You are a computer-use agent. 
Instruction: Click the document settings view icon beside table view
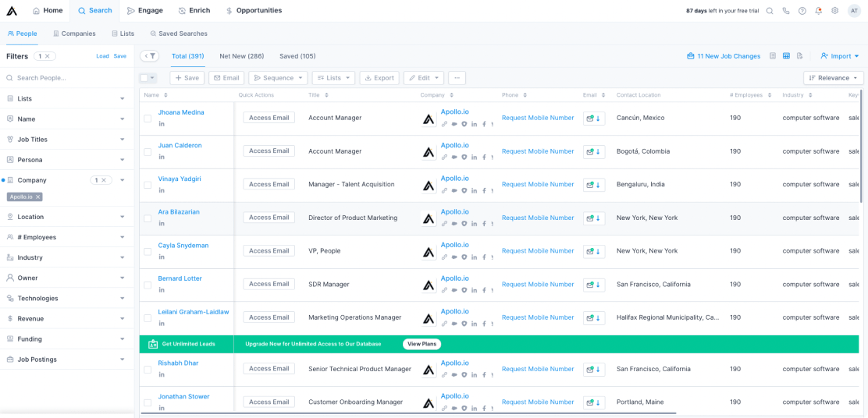click(x=799, y=56)
